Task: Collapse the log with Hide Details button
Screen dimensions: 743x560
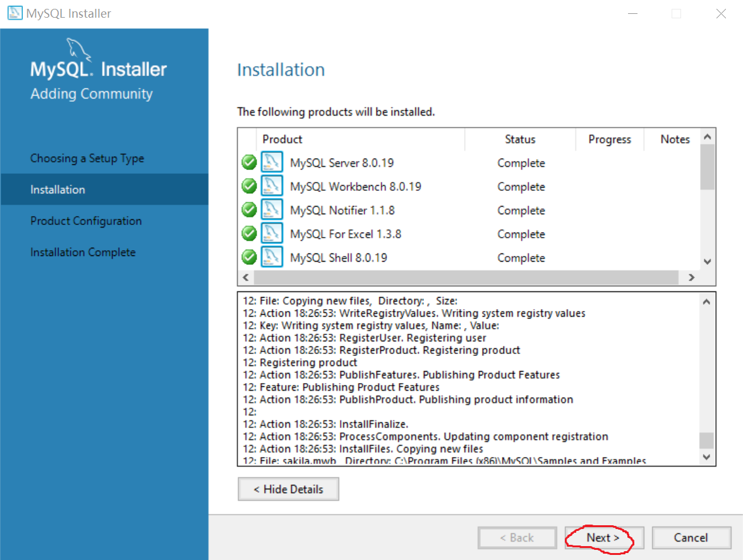Action: point(289,489)
